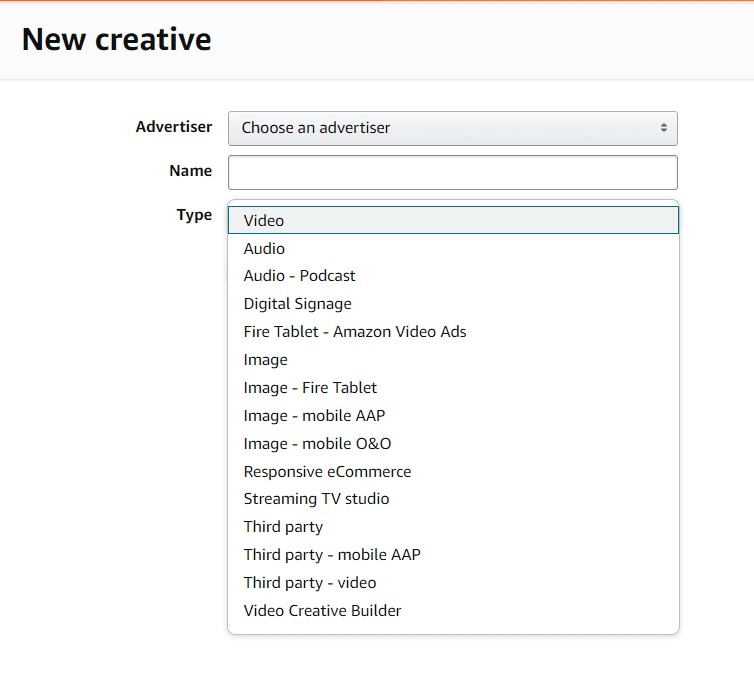Select the Image - Fire Tablet option
The width and height of the screenshot is (754, 691).
coord(310,388)
